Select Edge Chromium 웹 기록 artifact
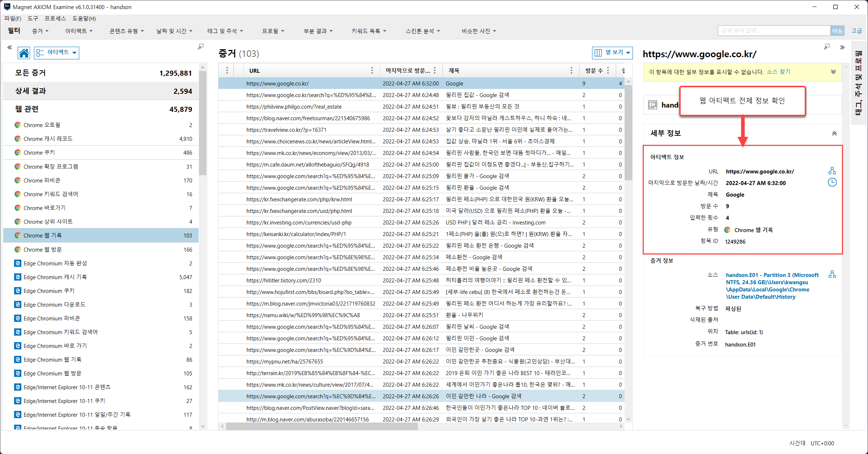Viewport: 868px width, 454px height. [101, 360]
